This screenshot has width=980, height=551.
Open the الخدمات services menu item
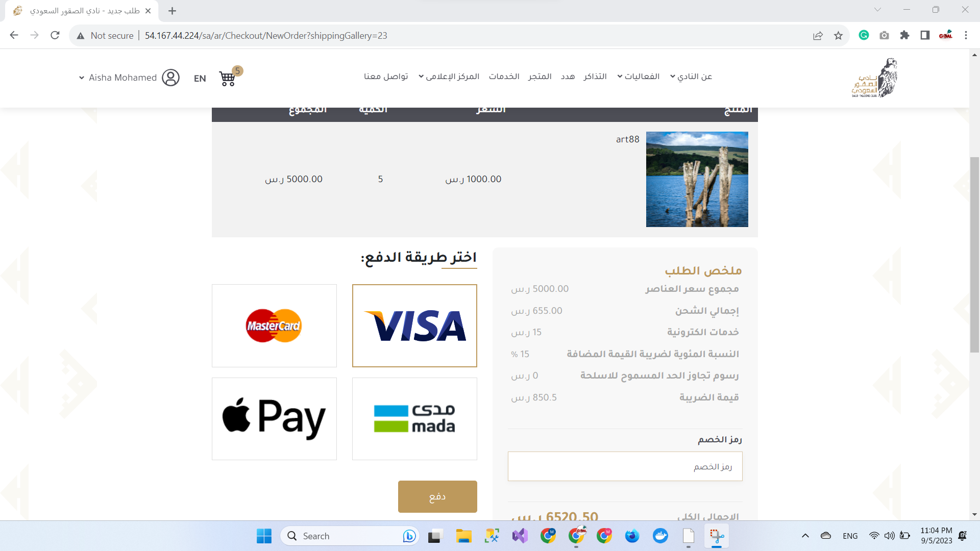504,77
